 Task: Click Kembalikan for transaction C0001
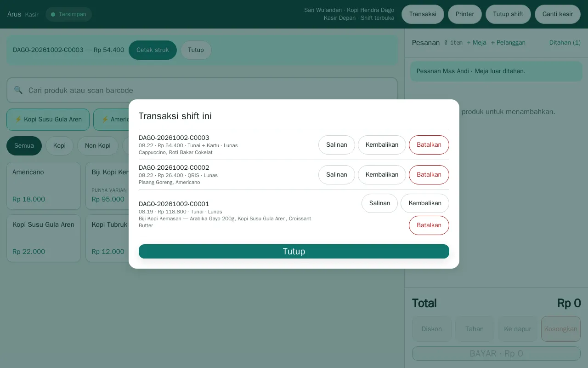click(425, 203)
